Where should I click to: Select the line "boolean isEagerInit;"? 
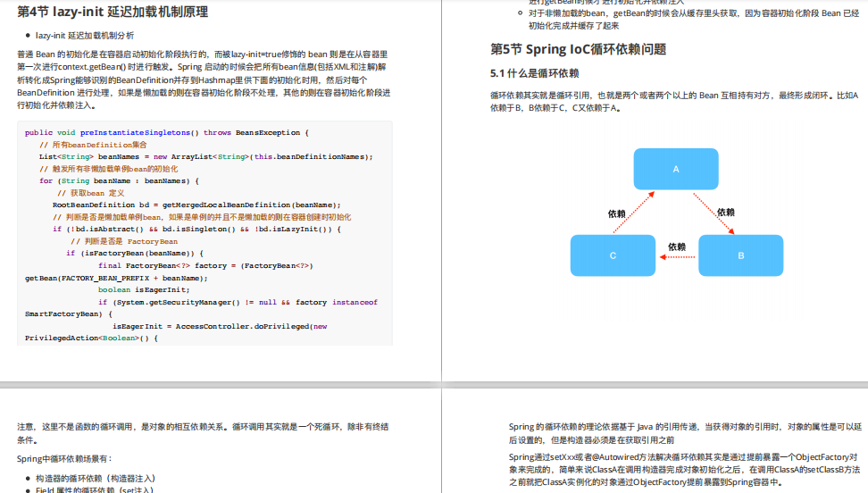(x=144, y=289)
